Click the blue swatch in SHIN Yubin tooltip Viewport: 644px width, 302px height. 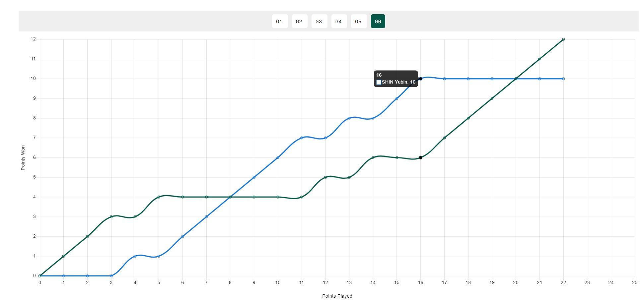coord(379,82)
